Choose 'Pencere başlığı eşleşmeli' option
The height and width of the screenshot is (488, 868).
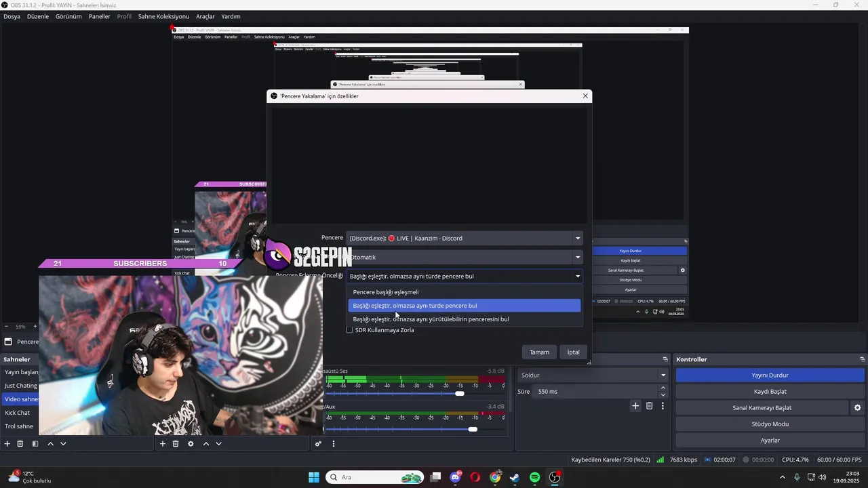point(465,292)
